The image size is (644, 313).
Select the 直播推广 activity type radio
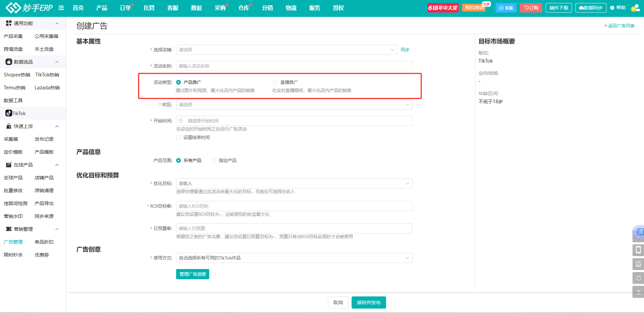pyautogui.click(x=275, y=82)
